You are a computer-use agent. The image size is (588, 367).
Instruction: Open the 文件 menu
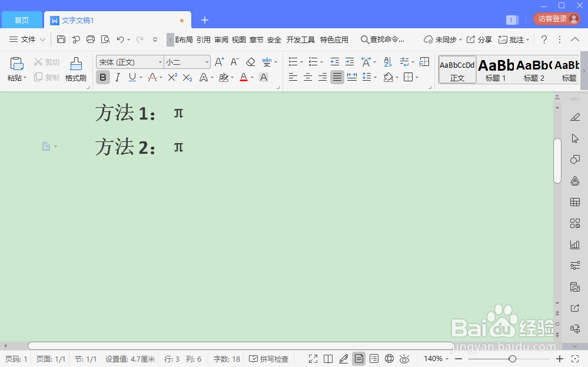(x=27, y=40)
